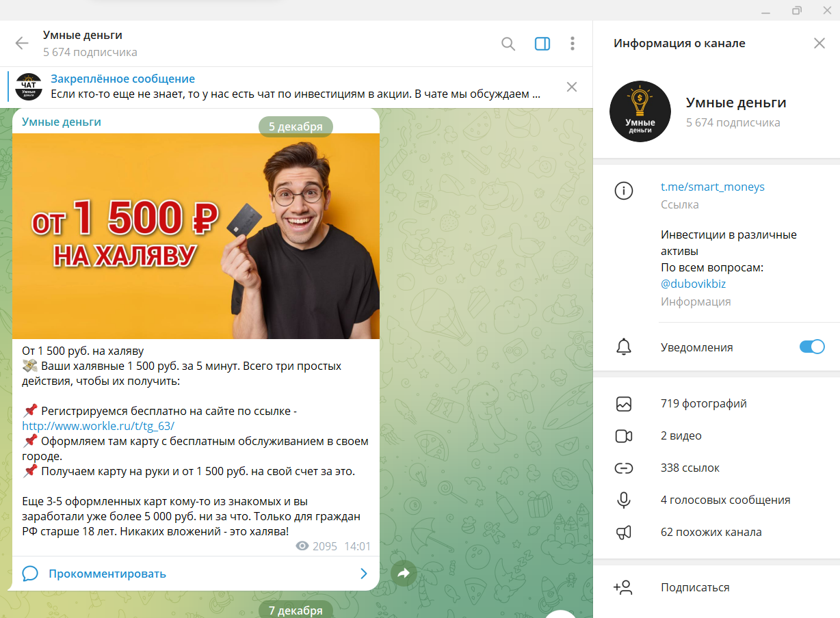Open the t.me/smart_moneys channel link
Image resolution: width=840 pixels, height=618 pixels.
tap(712, 187)
